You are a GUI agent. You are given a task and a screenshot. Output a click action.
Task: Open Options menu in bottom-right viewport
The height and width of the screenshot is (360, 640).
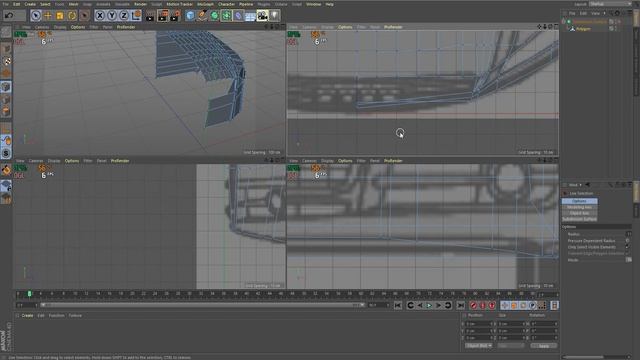345,161
